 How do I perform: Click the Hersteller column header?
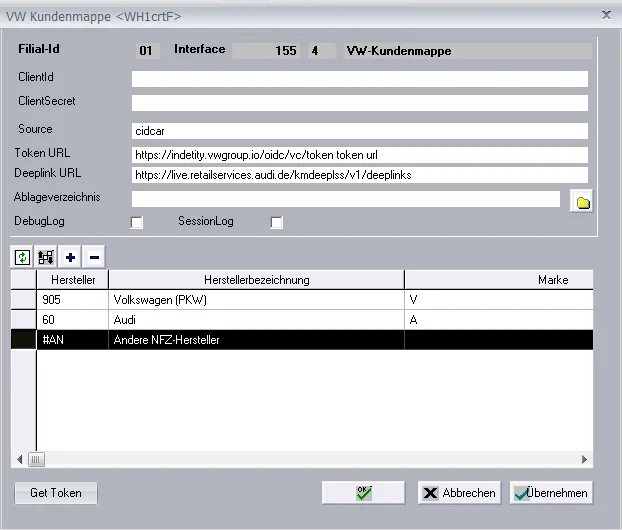[x=73, y=280]
